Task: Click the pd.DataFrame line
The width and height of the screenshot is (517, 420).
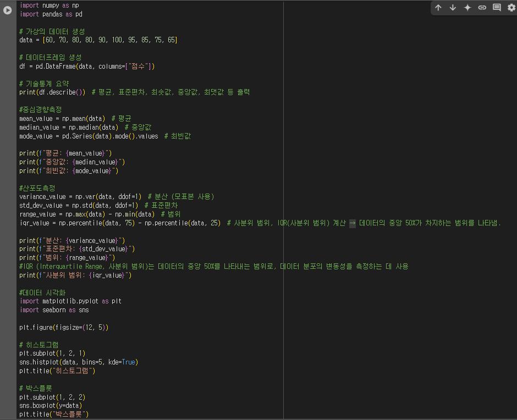Action: (87, 67)
